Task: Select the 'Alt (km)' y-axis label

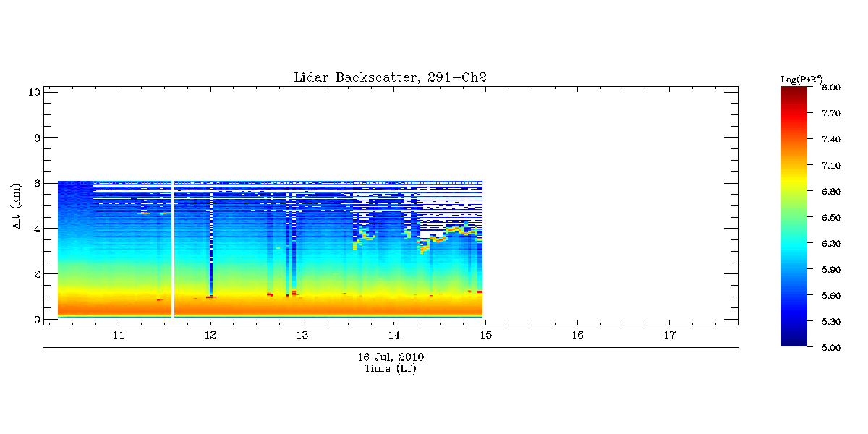Action: click(x=16, y=205)
